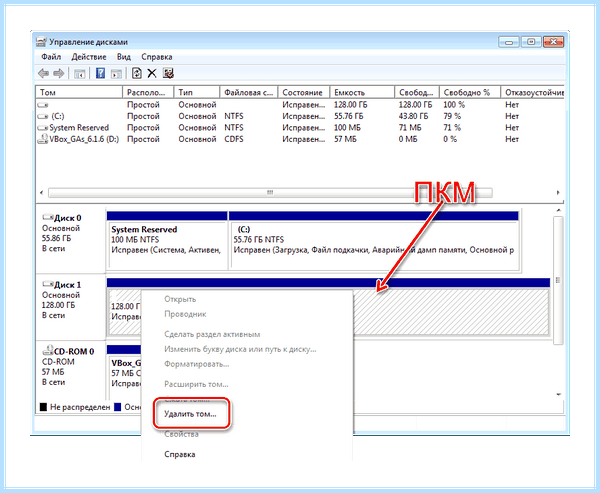The image size is (600, 493).
Task: Sort by the Том column header
Action: 79,92
